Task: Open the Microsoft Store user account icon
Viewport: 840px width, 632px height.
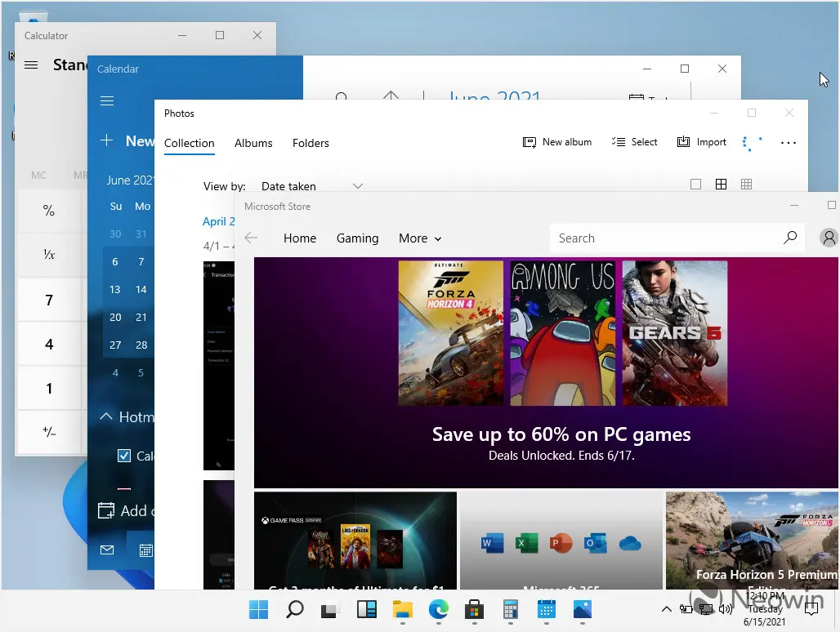Action: [x=829, y=238]
